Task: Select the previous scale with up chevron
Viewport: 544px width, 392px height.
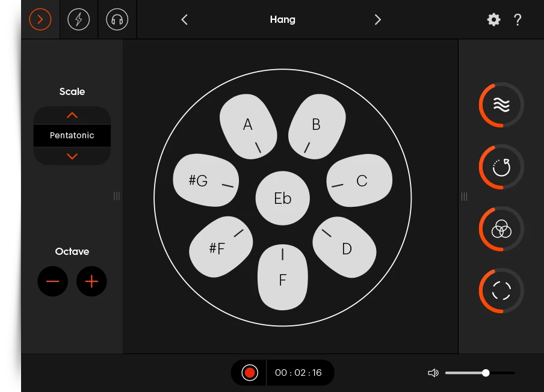Action: point(72,115)
